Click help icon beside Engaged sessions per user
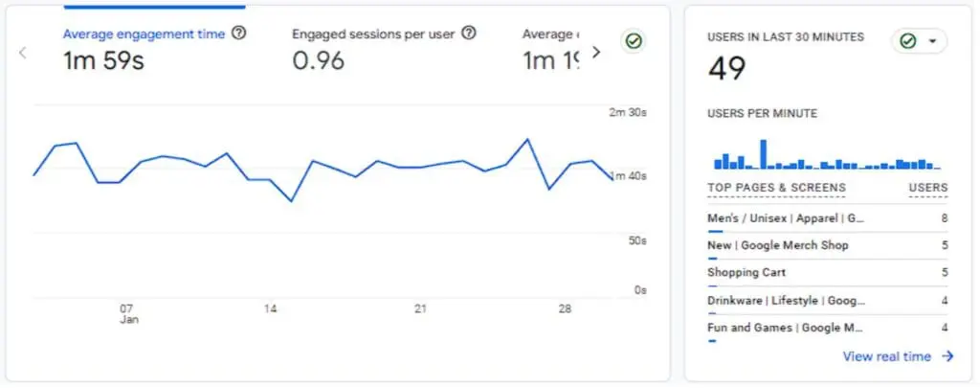 [x=469, y=34]
